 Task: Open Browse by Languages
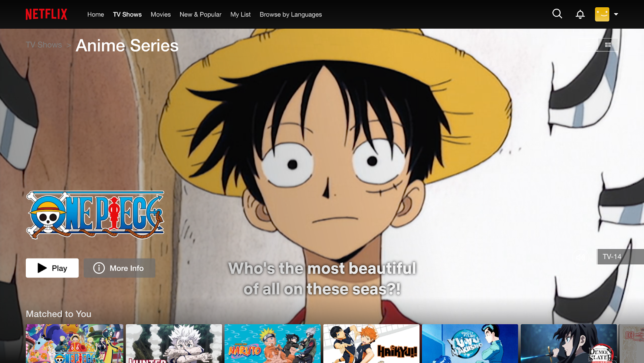291,15
